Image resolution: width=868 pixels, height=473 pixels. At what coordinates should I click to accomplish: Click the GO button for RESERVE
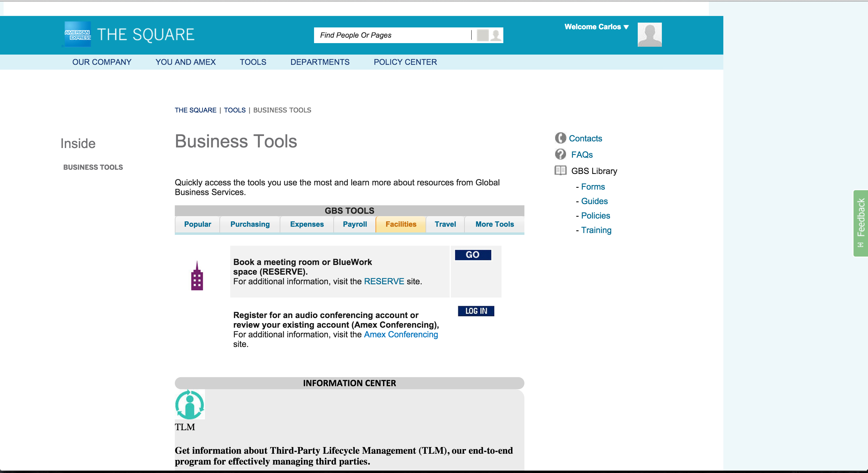(x=473, y=255)
